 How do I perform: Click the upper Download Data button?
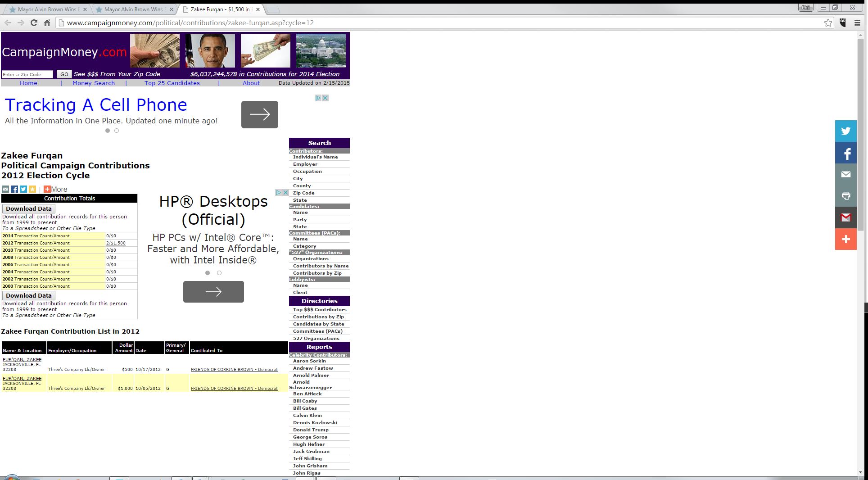coord(29,209)
